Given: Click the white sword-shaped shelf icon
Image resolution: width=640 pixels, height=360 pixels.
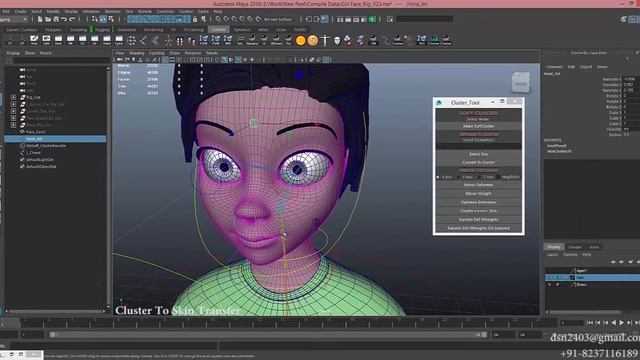Looking at the screenshot, I should pyautogui.click(x=325, y=40).
